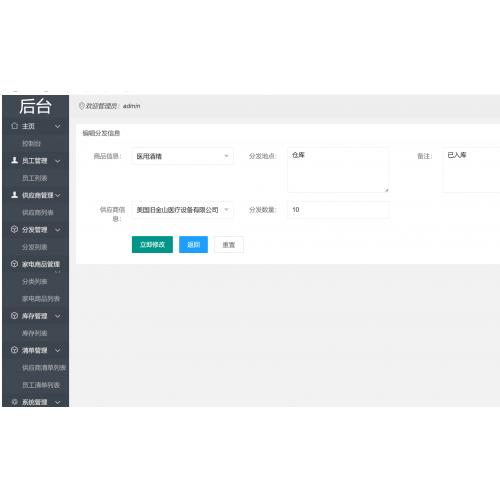This screenshot has width=500, height=500.
Task: Collapse the 库存管理 menu chevron
Action: [58, 316]
